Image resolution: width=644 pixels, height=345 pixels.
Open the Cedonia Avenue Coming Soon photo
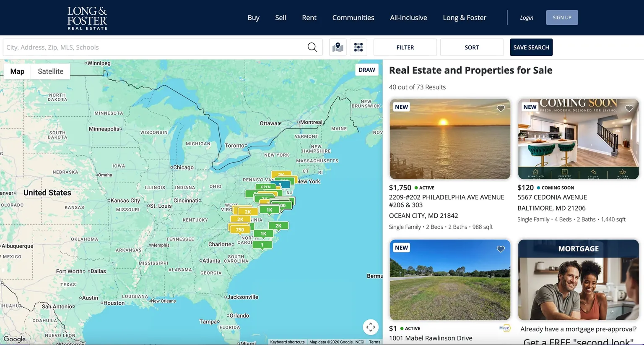579,139
